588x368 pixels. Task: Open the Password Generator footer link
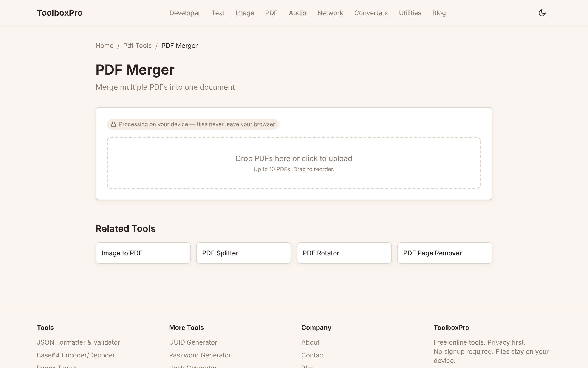[200, 355]
